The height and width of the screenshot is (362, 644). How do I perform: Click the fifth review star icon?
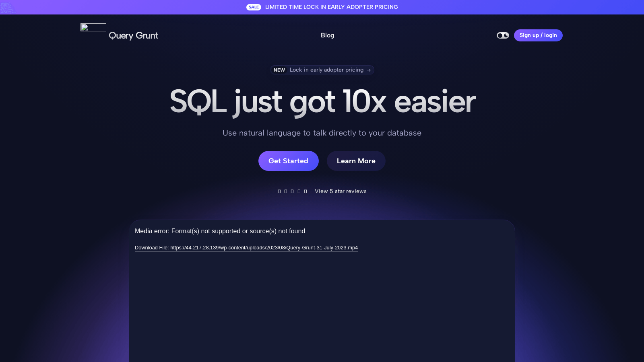coord(305,191)
